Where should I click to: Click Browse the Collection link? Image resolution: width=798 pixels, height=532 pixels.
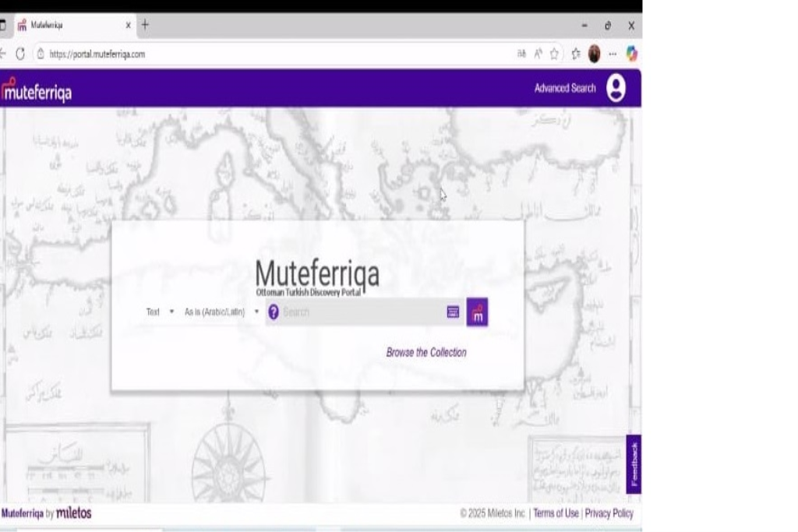click(426, 353)
